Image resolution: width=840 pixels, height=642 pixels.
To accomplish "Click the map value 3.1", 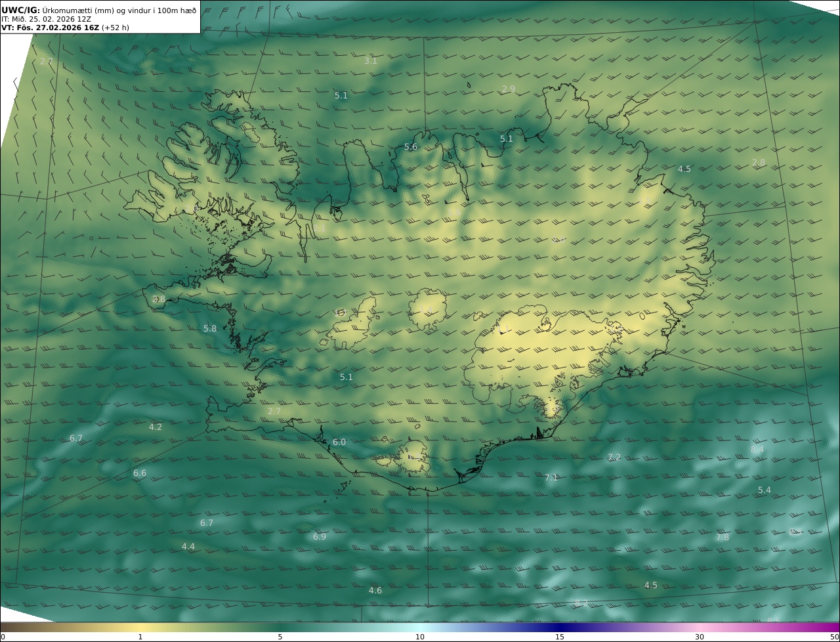I will point(371,60).
